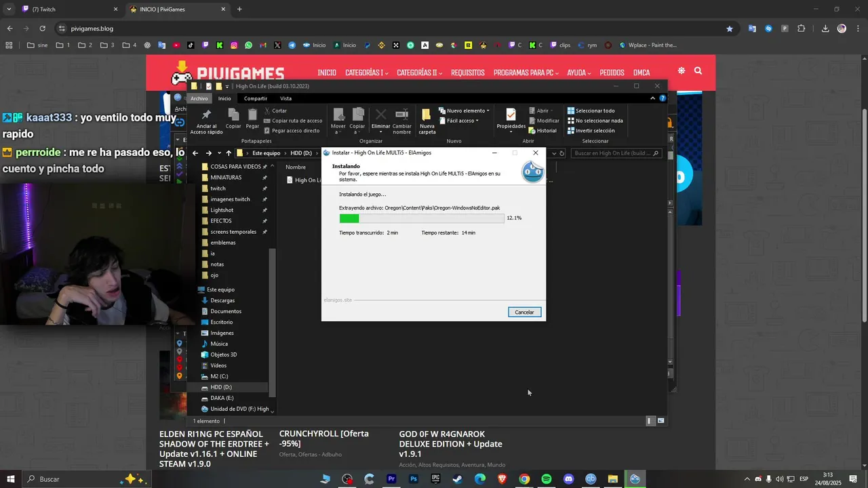Switch to details view in Explorer status bar
Screen dimensions: 868x488
pos(650,421)
